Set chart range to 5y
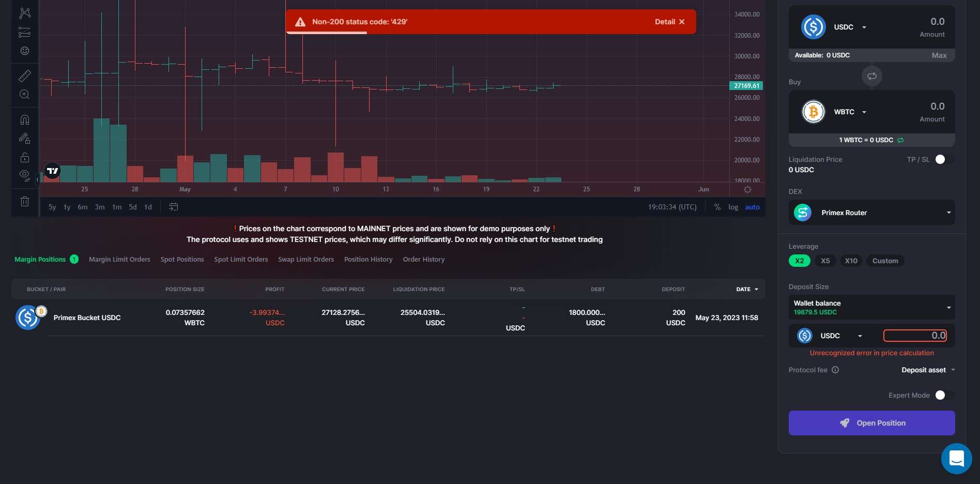Screen dimensions: 980x484 [x=52, y=207]
